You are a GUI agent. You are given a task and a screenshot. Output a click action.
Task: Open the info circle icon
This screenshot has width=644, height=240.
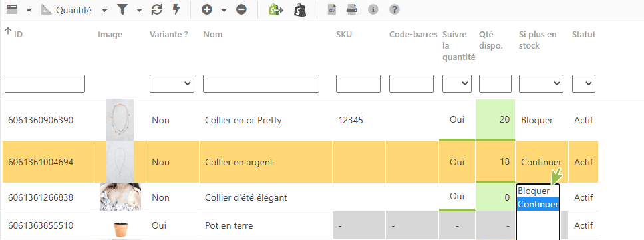click(x=373, y=9)
